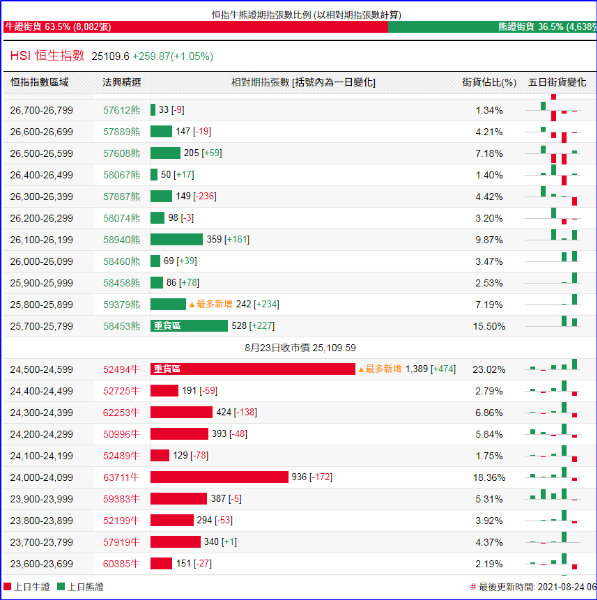Viewport: 597px width, 600px height.
Task: Click the 23.02% outstanding share value
Action: 489,370
